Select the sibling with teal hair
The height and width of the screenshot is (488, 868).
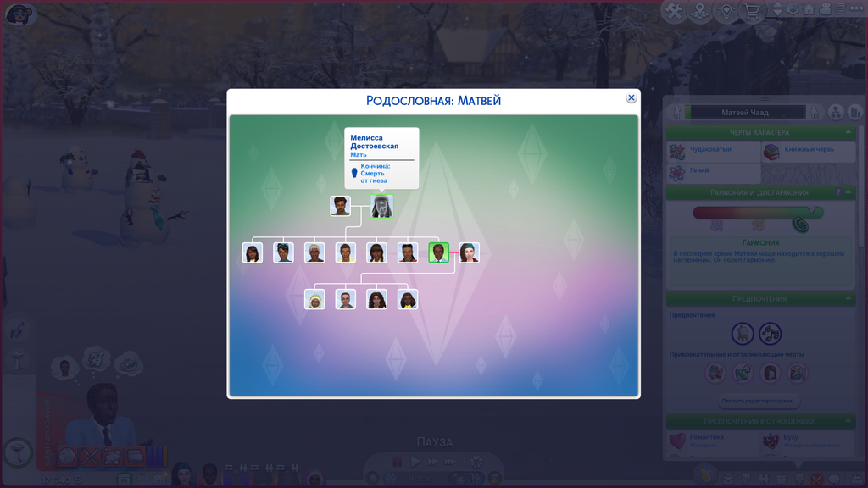[283, 252]
